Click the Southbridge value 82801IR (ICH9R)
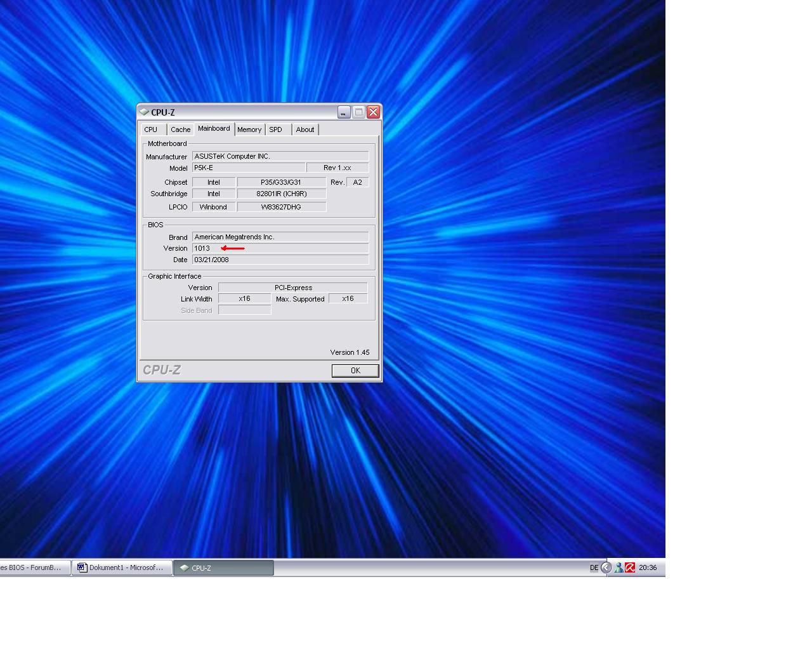The width and height of the screenshot is (812, 650). [281, 194]
